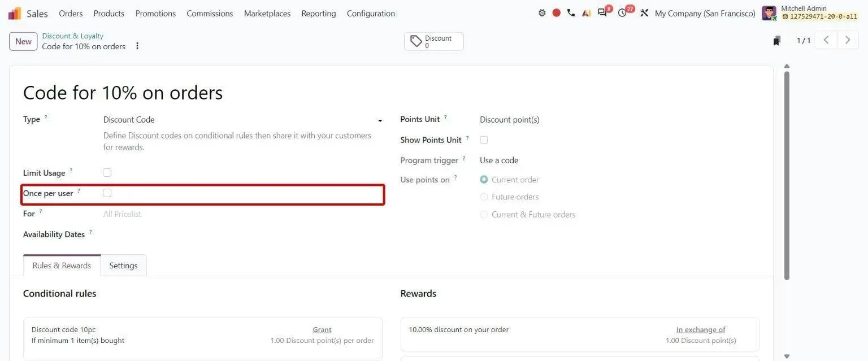Click help tooltip next to Points Unit
This screenshot has width=868, height=361.
(445, 118)
